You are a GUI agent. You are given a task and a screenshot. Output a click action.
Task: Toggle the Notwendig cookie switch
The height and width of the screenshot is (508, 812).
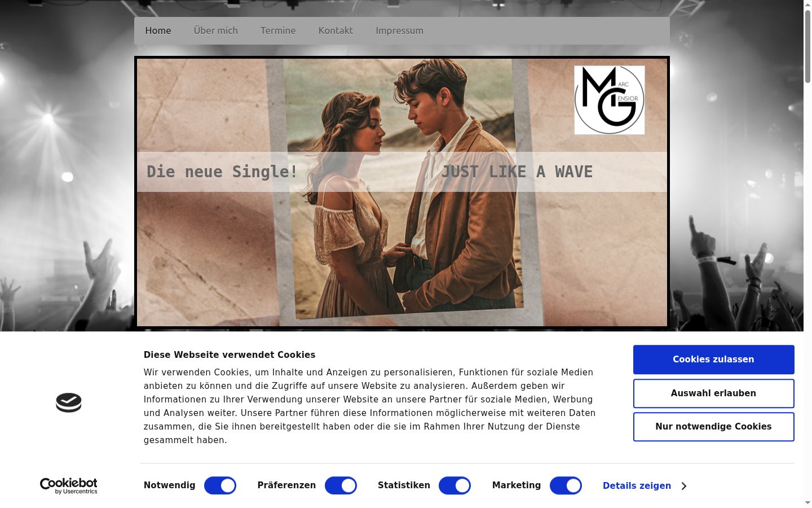[220, 485]
